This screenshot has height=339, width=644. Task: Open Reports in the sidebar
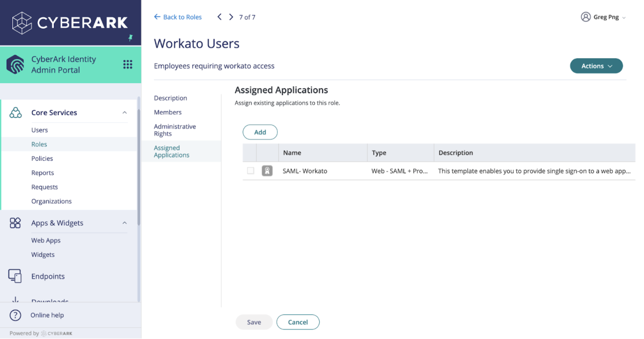click(43, 173)
